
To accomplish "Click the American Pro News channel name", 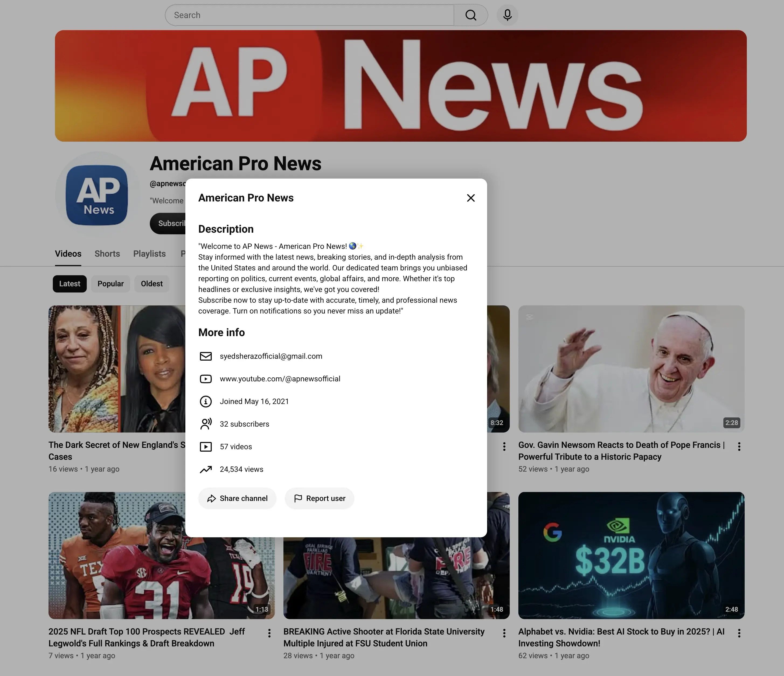I will [235, 164].
